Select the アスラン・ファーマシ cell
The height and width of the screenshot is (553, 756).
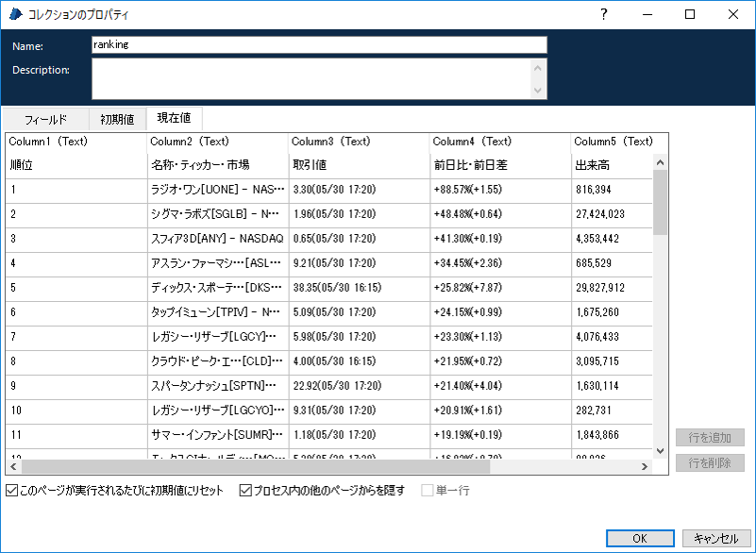(x=218, y=263)
